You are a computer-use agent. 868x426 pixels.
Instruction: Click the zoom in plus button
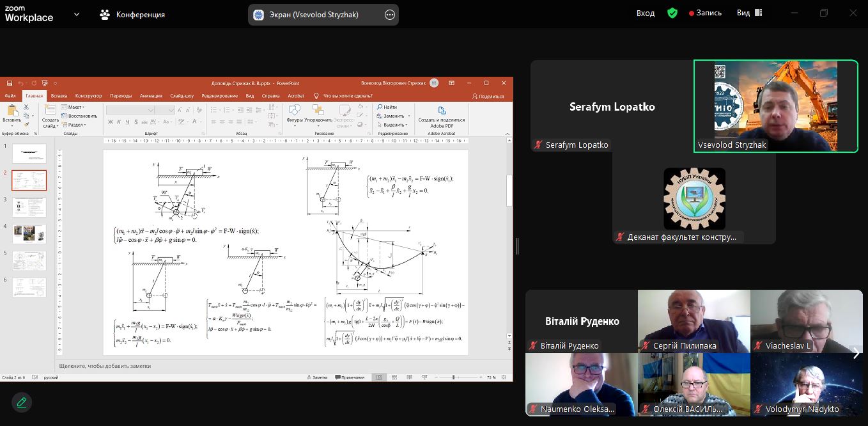tap(481, 377)
